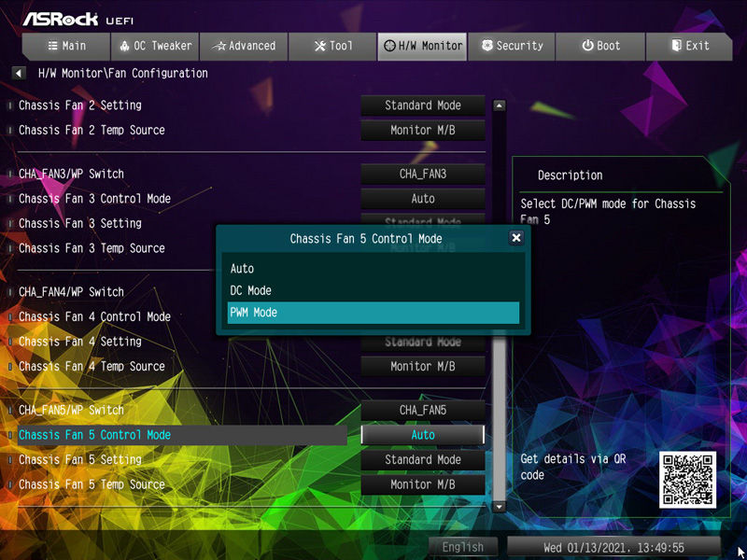Open the Exit tab
The image size is (747, 560).
pyautogui.click(x=689, y=46)
